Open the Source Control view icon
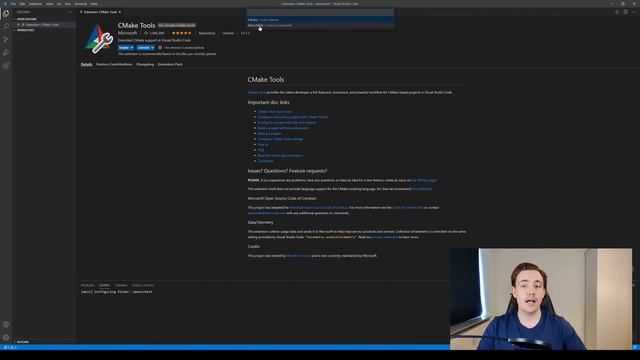The image size is (640, 360). click(x=6, y=39)
